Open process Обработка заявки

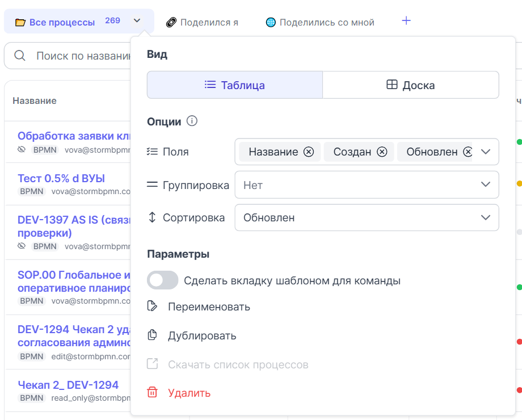click(x=74, y=136)
